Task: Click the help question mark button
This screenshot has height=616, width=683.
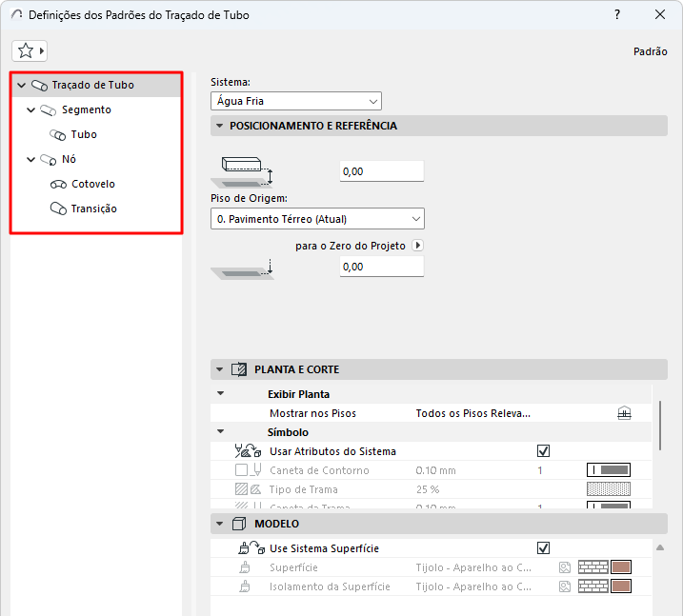Action: tap(617, 15)
